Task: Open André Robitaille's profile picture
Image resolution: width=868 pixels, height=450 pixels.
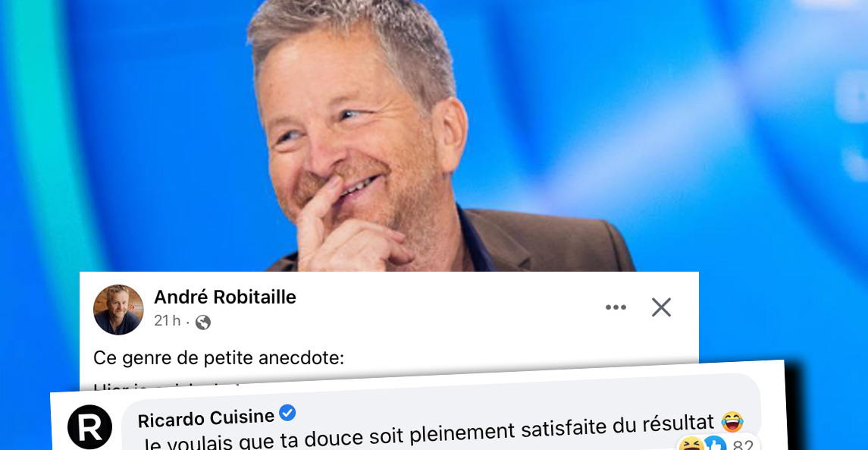Action: 118,310
